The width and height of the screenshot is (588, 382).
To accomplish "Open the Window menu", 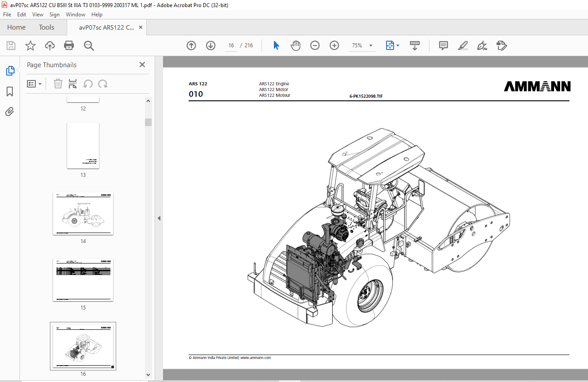I will [76, 15].
